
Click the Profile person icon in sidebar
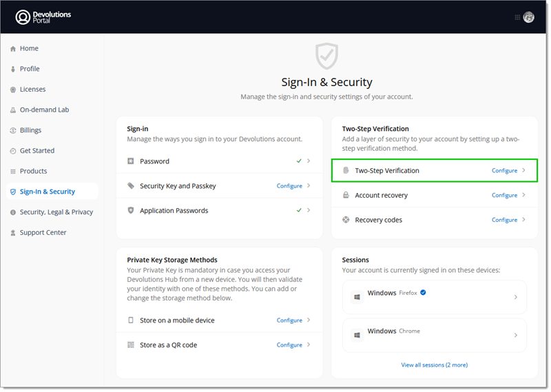[x=13, y=70]
